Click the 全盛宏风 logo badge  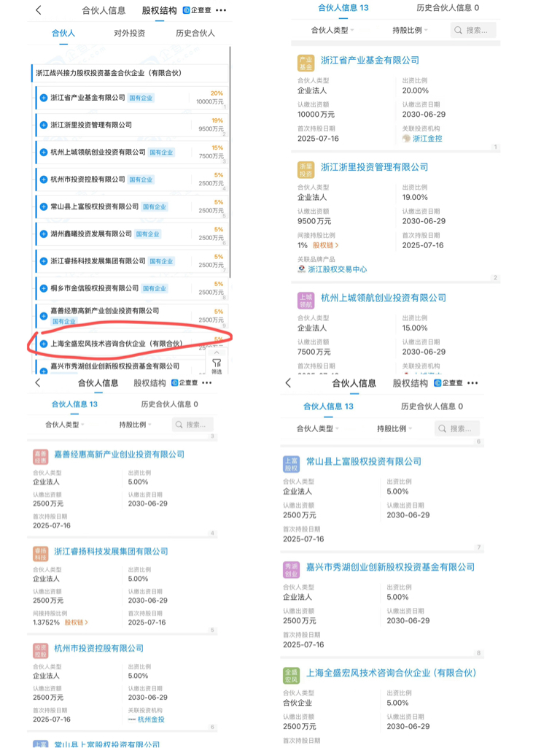(x=291, y=676)
